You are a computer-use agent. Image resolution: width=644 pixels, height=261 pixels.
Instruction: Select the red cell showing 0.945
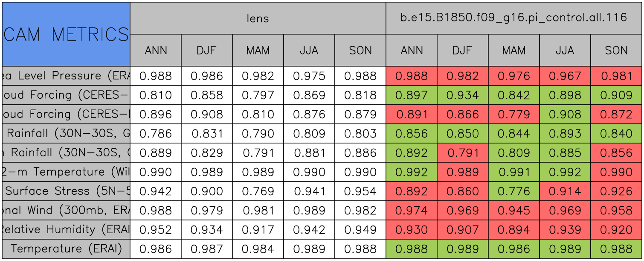click(513, 211)
